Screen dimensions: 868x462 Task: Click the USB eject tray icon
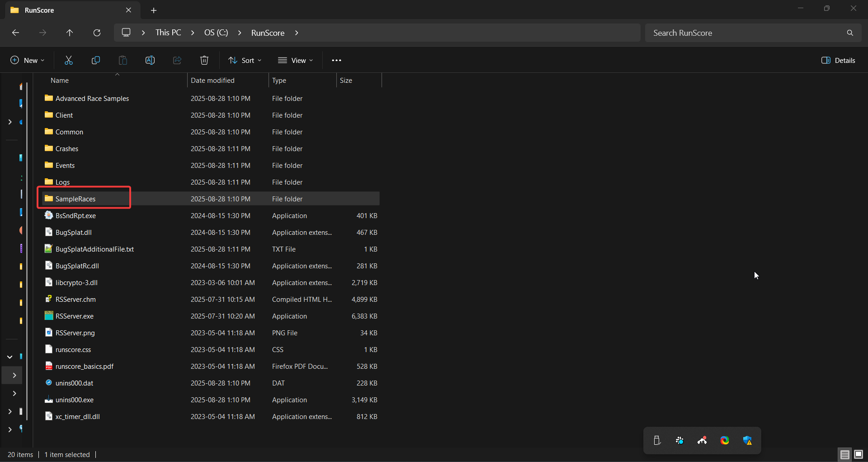pyautogui.click(x=657, y=440)
